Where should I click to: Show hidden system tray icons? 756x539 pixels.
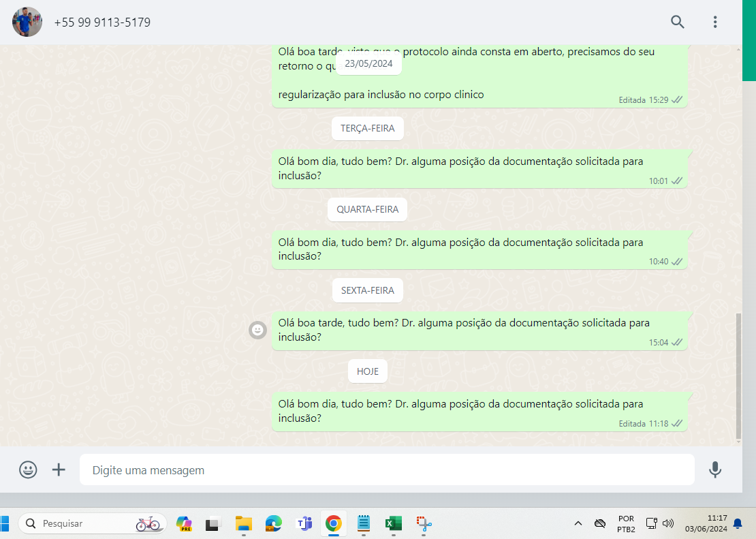pyautogui.click(x=578, y=523)
